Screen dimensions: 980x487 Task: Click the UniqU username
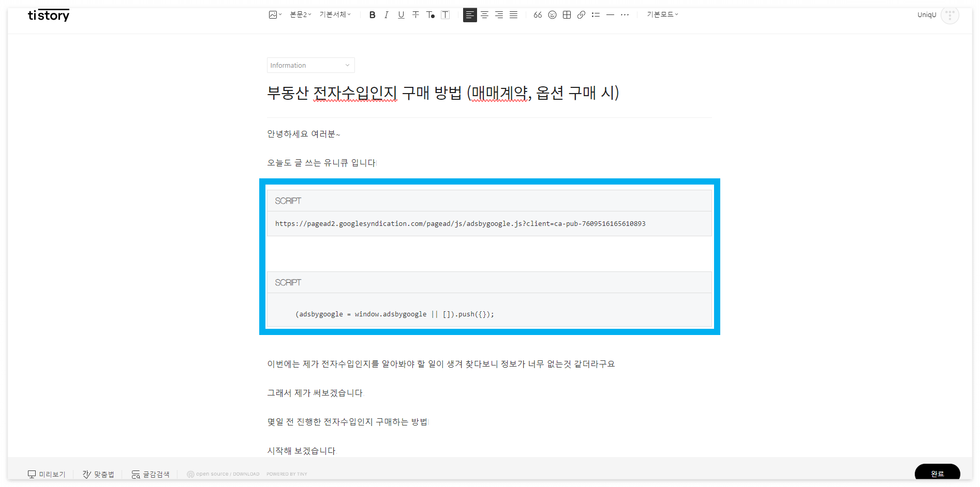click(x=927, y=15)
